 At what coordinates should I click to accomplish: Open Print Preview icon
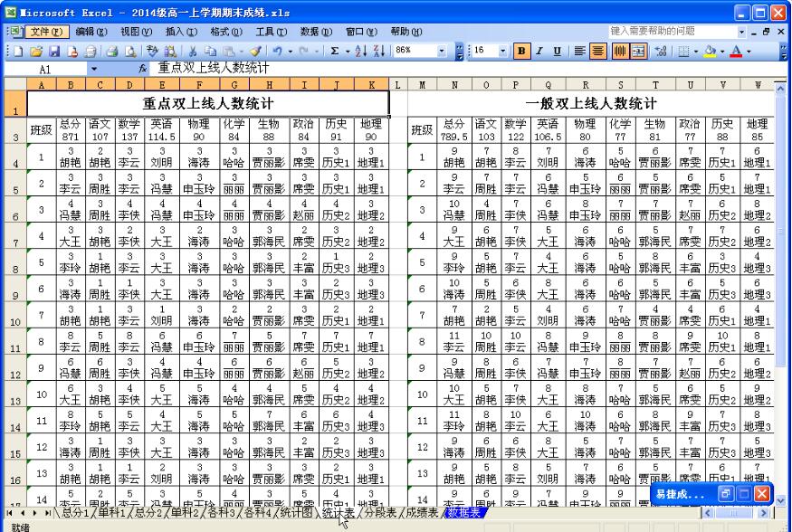click(130, 51)
